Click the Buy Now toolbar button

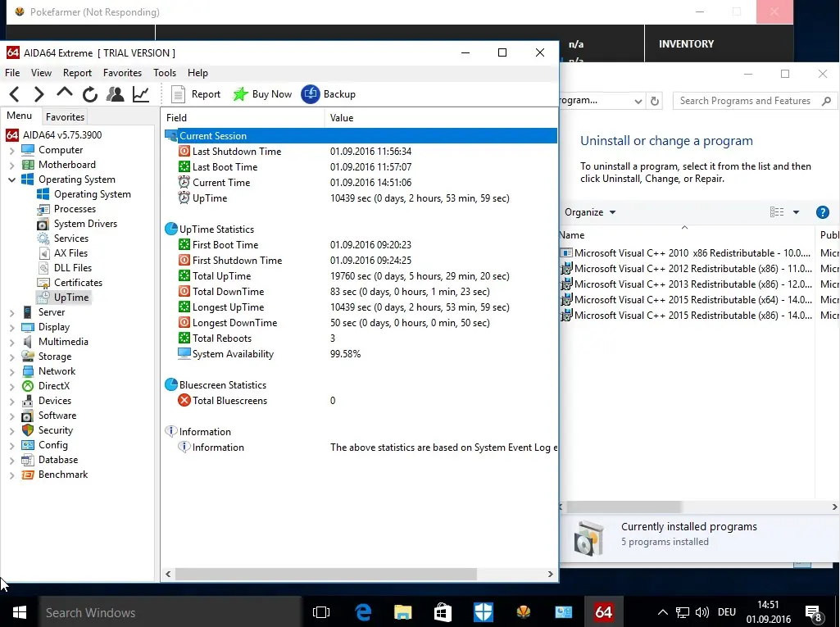click(262, 94)
